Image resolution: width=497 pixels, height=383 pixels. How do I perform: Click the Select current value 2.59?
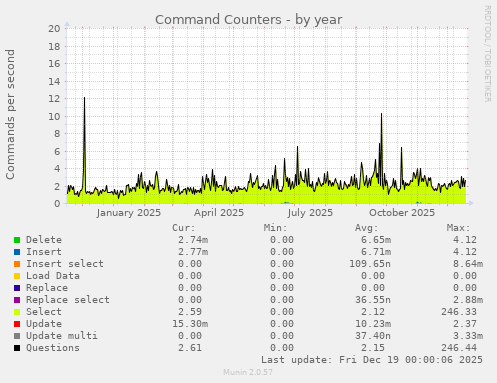pyautogui.click(x=190, y=312)
